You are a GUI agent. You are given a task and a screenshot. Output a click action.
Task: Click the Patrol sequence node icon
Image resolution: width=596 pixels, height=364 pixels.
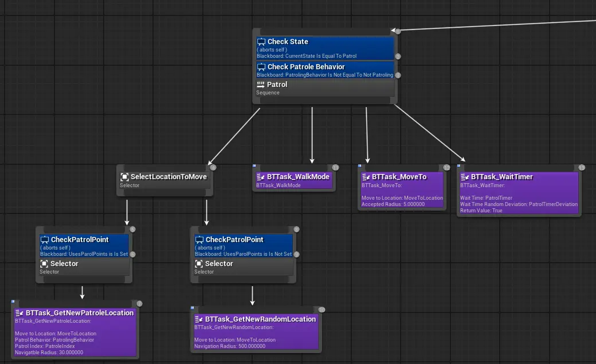261,85
